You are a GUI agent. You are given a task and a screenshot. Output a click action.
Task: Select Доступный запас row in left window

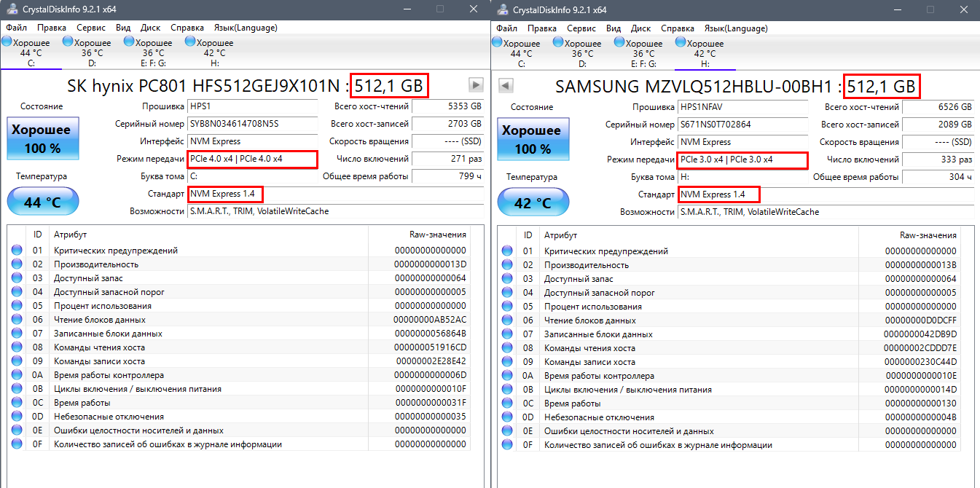(238, 278)
